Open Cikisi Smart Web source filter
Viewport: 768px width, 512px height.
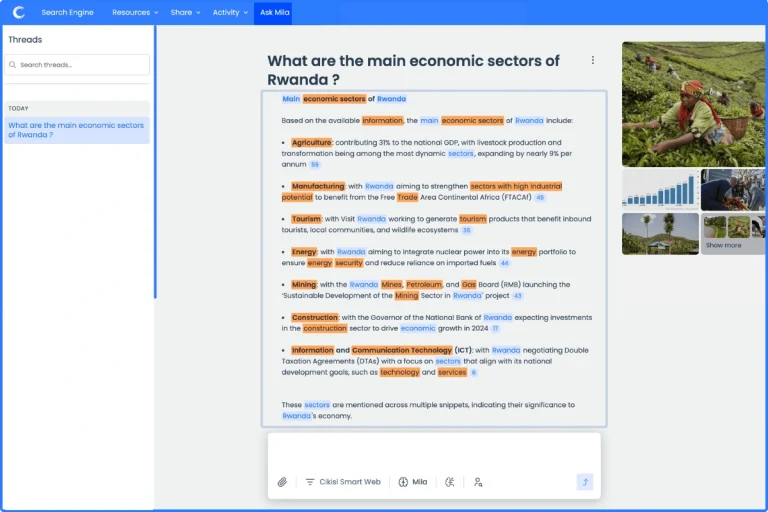(343, 482)
